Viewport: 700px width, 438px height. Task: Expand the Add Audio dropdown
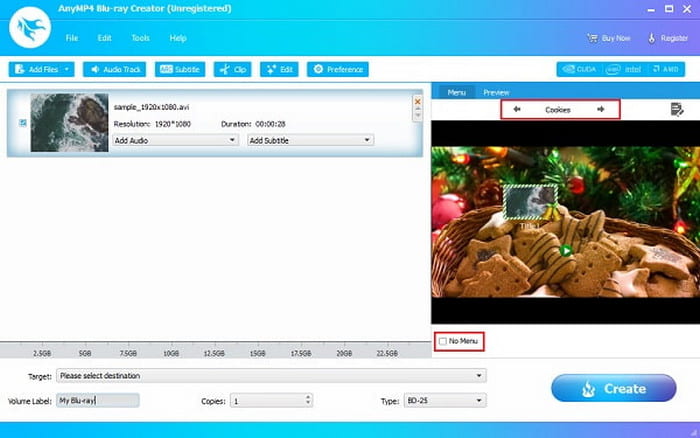tap(175, 141)
